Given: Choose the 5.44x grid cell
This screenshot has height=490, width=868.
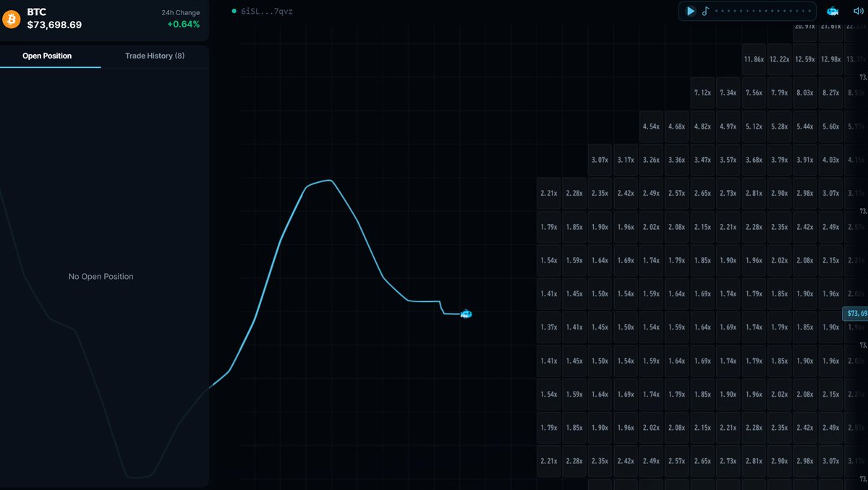Looking at the screenshot, I should pos(805,126).
